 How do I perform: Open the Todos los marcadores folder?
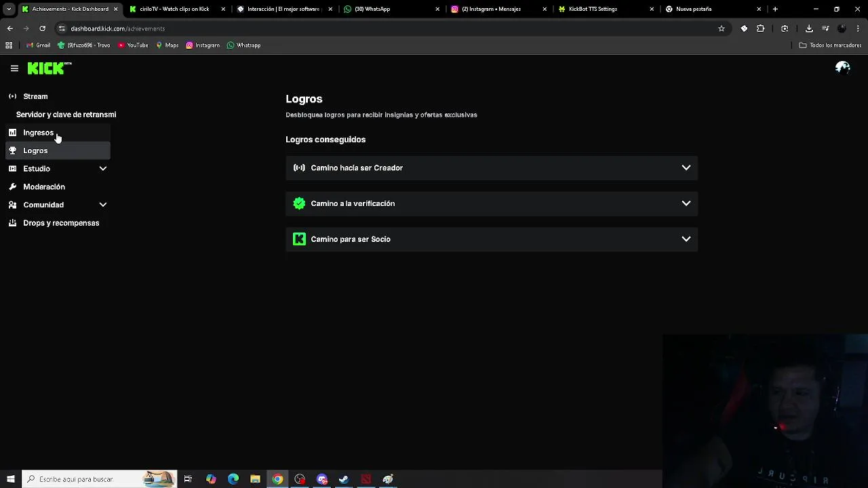tap(830, 45)
